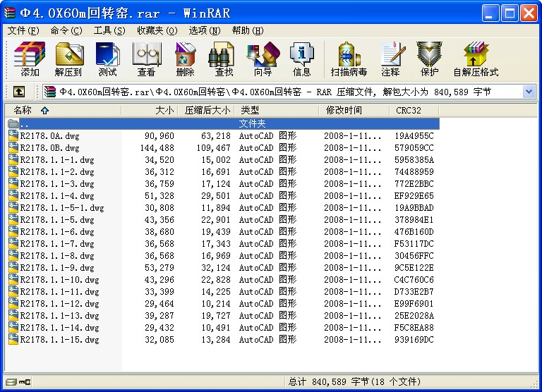Click the dwg file icon of R2178.1.1-5-1.dwg
542x392 pixels.
13,207
